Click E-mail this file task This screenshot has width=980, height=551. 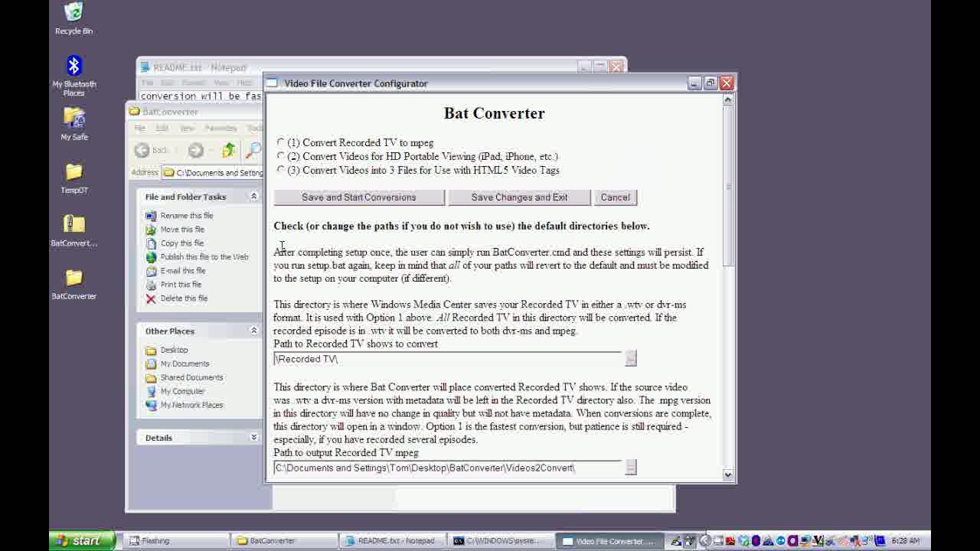click(x=183, y=271)
